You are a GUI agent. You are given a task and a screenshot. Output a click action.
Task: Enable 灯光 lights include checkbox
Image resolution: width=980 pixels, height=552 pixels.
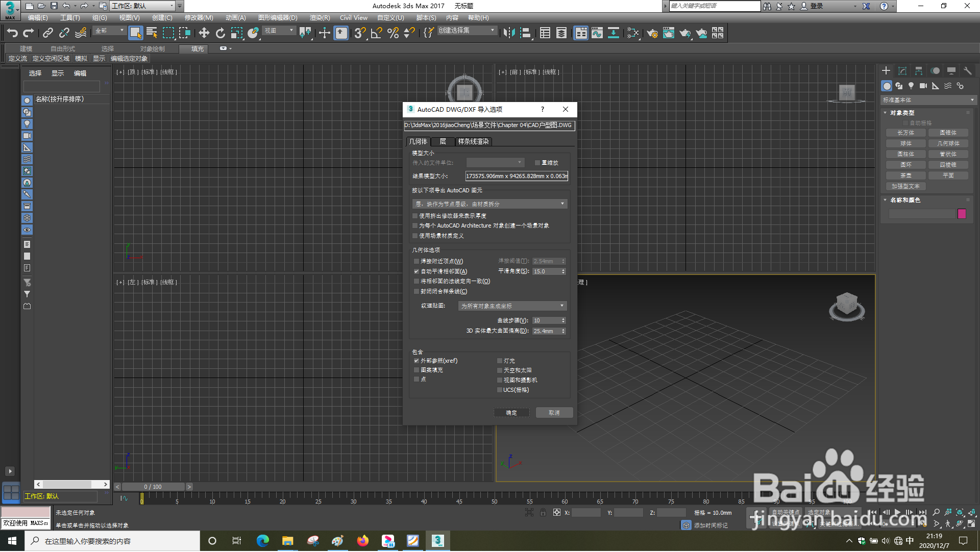(500, 361)
